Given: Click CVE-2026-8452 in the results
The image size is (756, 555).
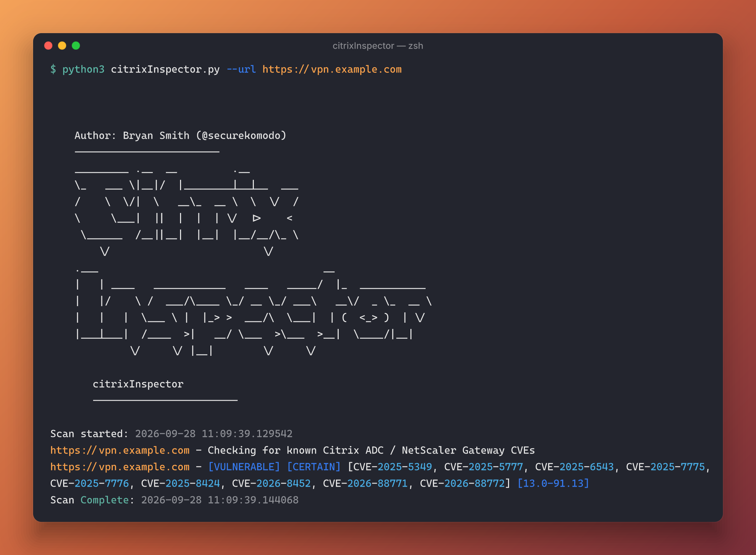Looking at the screenshot, I should [271, 484].
